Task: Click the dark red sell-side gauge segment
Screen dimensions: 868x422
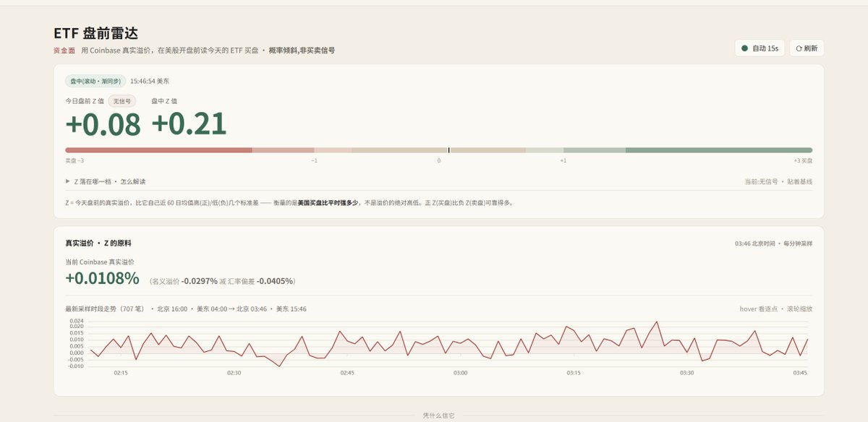Action: click(158, 150)
